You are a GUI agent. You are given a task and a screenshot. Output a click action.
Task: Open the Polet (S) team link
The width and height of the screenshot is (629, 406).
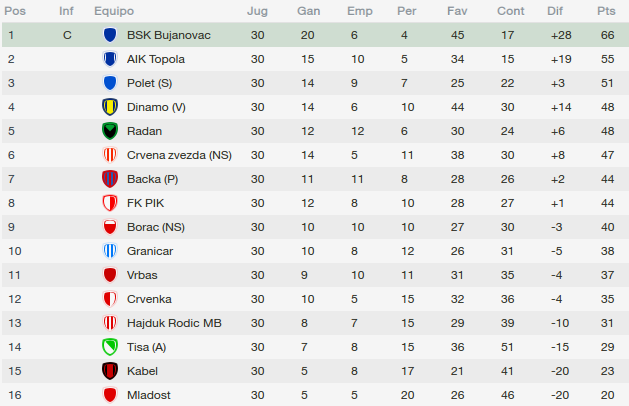[149, 83]
